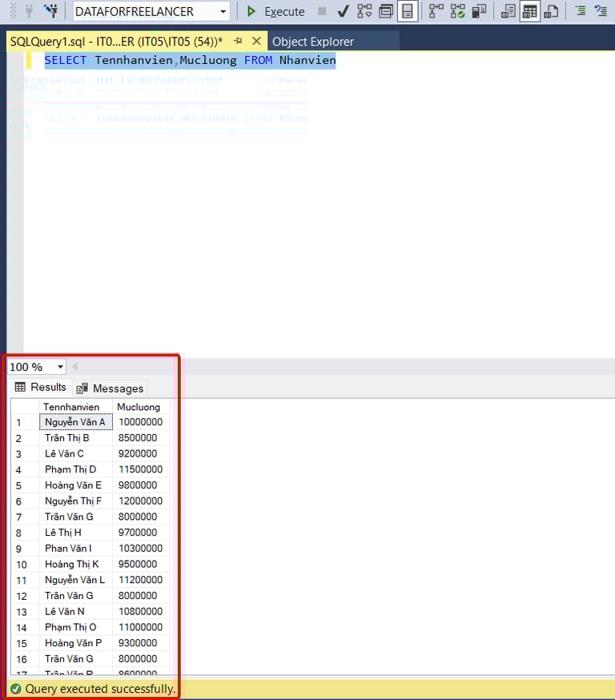Click Comment Out Selected Lines icon
Screen dimensions: 615x700
click(x=580, y=11)
